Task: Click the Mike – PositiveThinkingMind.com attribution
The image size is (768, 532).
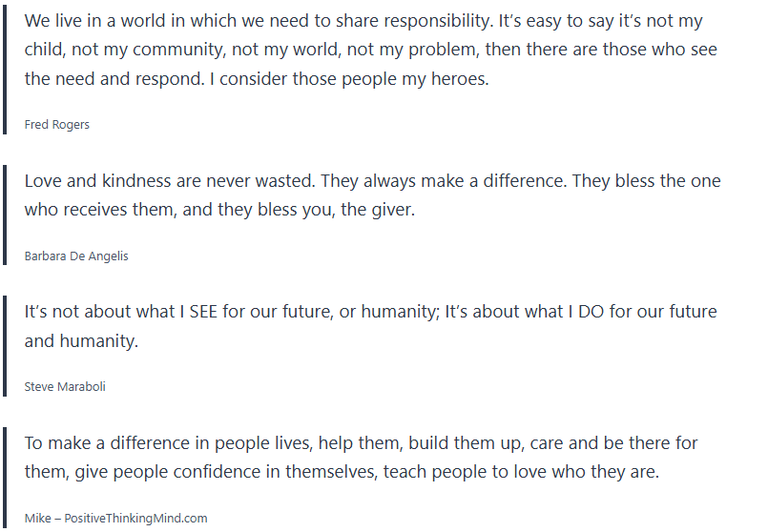Action: pos(115,518)
